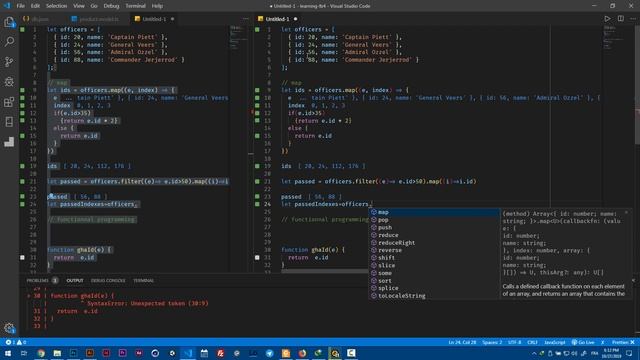
Task: Open Chrome from the taskbar
Action: [41, 353]
